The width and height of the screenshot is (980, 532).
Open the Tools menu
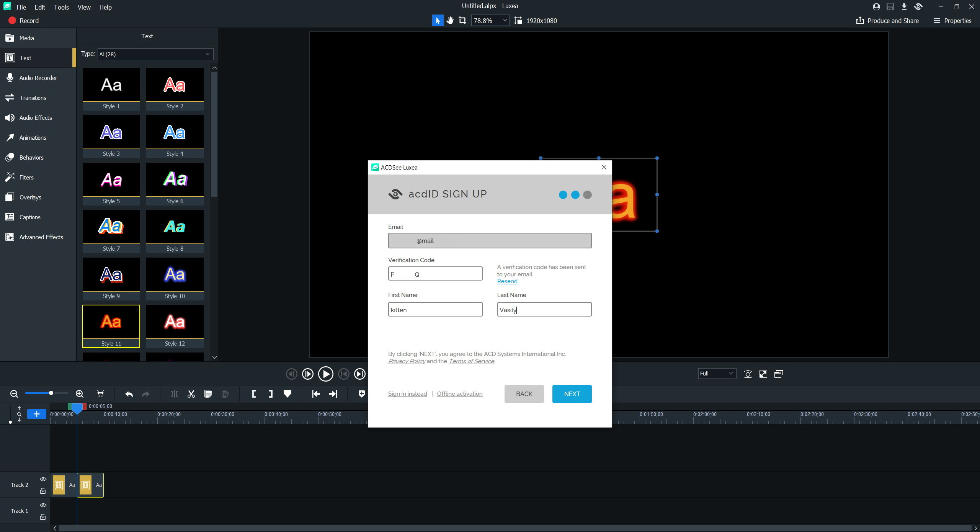pos(61,7)
